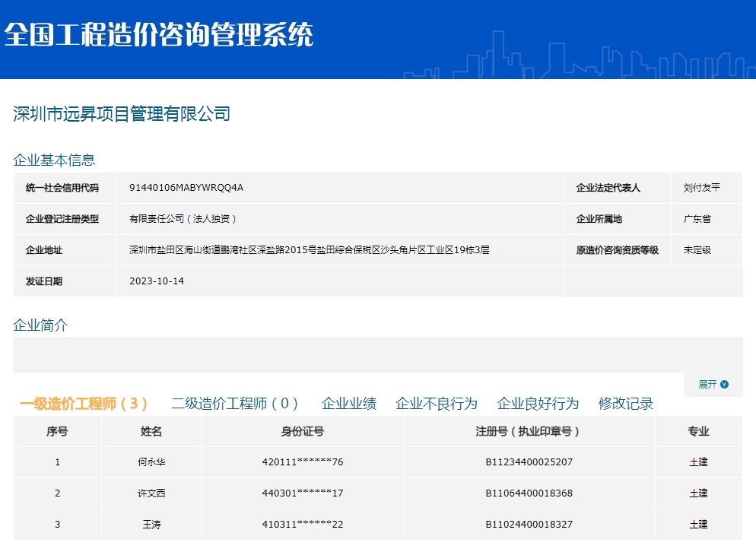Select the company address starting with 深圳市盐田区
Viewport: 756px width, 552px height.
(x=309, y=249)
